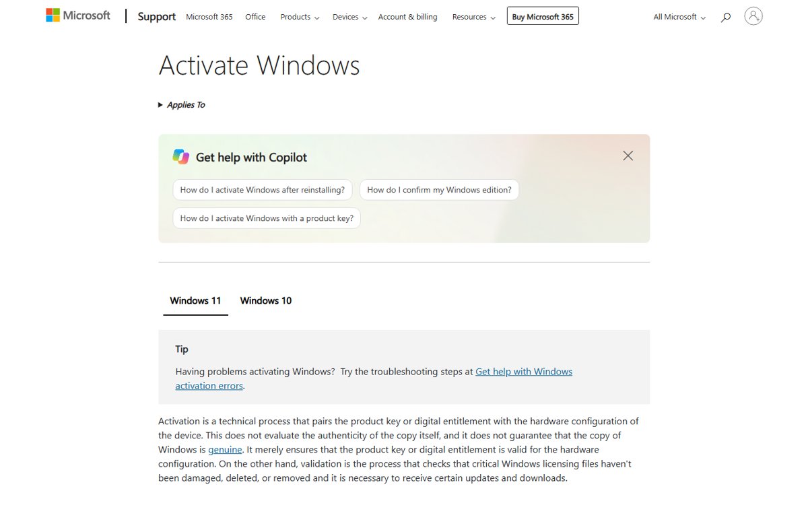Click the account sign-in avatar icon
The height and width of the screenshot is (532, 808).
(x=753, y=16)
